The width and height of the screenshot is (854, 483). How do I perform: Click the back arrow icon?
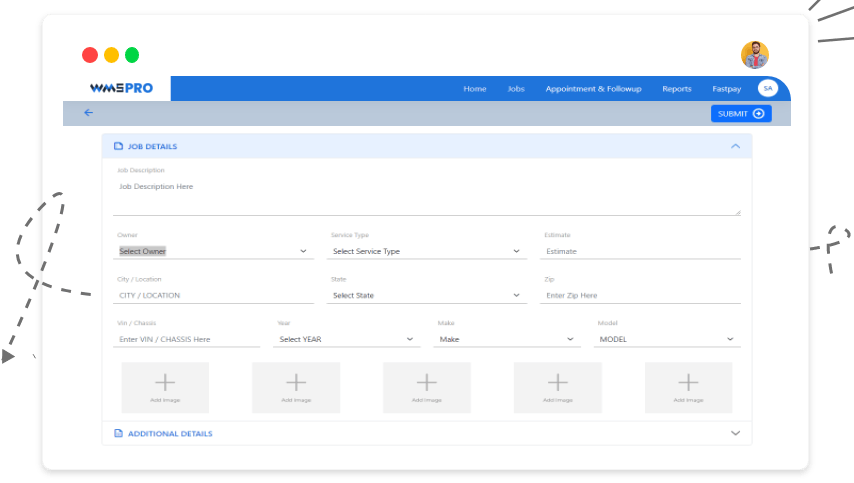click(x=89, y=113)
